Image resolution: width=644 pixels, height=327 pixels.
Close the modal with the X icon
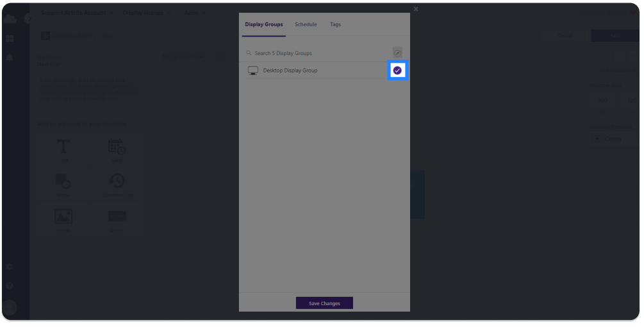coord(416,9)
